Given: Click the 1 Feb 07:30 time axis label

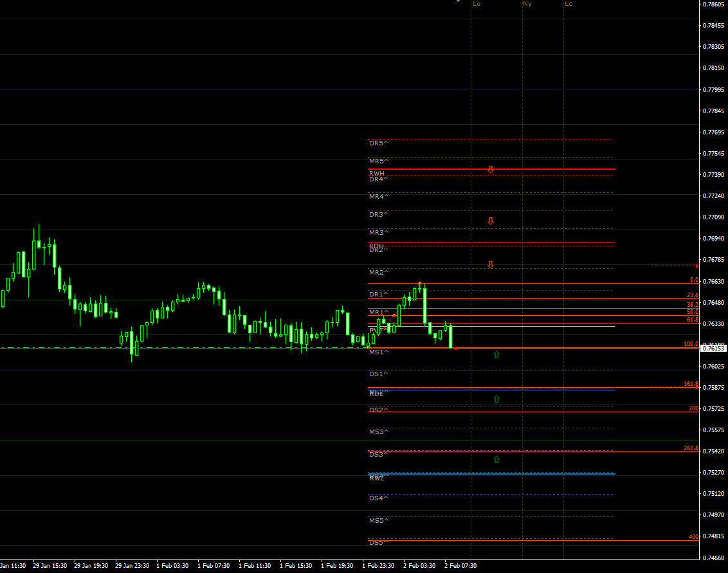Looking at the screenshot, I should coord(214,566).
